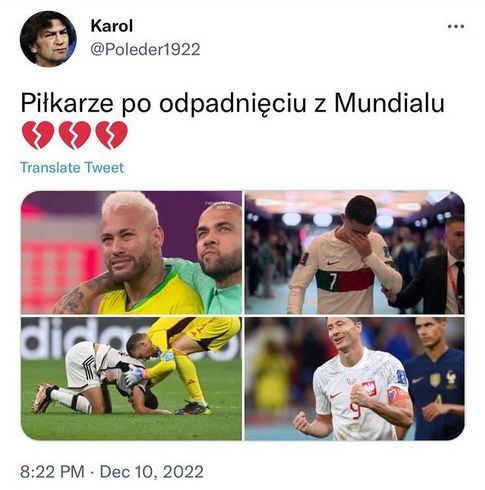Click the first broken heart emoji
This screenshot has height=490, width=485.
pos(38,135)
